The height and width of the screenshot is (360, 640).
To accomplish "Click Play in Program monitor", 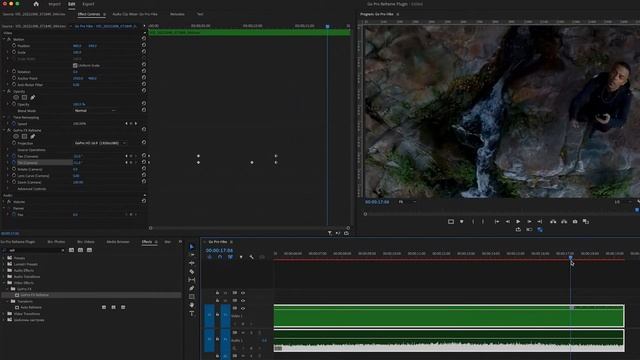I will (518, 221).
